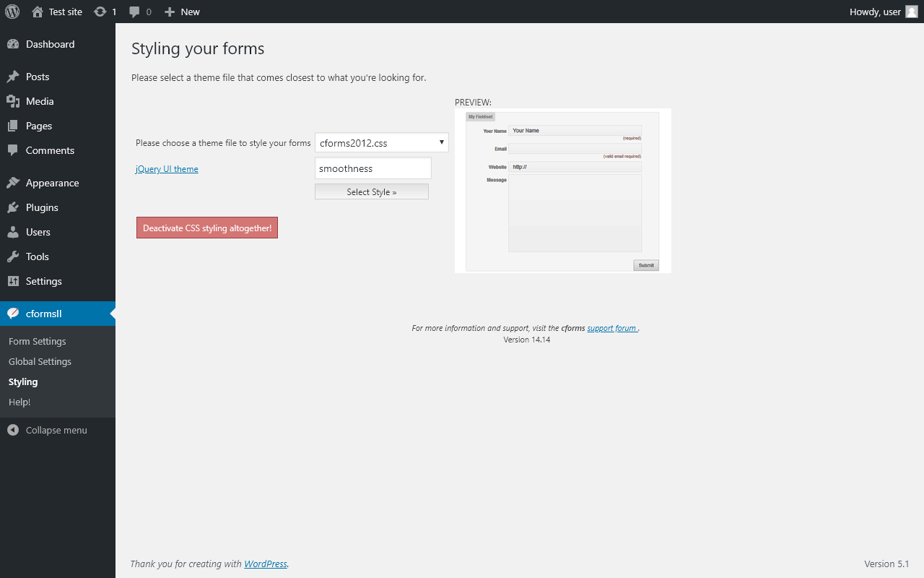Click the Media icon in sidebar
Viewport: 924px width, 578px height.
(x=13, y=101)
